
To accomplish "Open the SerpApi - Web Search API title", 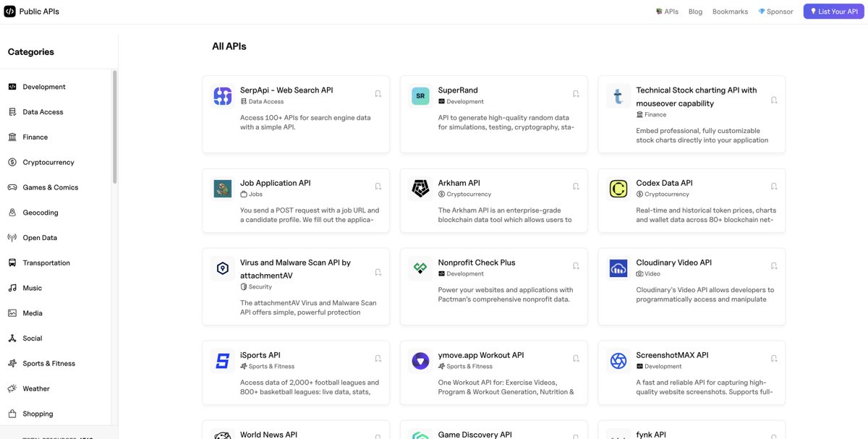I will [x=286, y=90].
